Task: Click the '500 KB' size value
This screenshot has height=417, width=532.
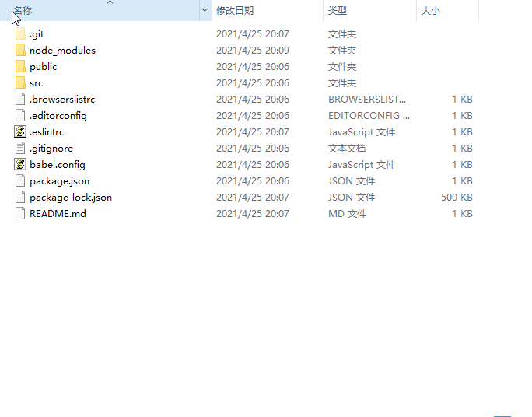Action: click(x=457, y=197)
